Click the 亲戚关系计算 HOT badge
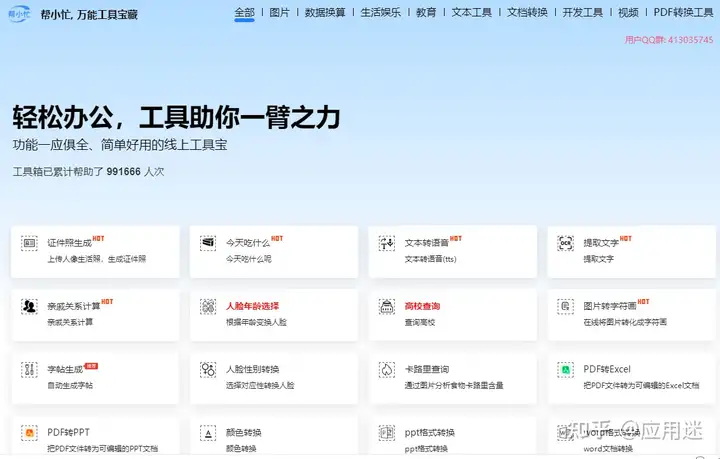720x459 pixels. [107, 302]
